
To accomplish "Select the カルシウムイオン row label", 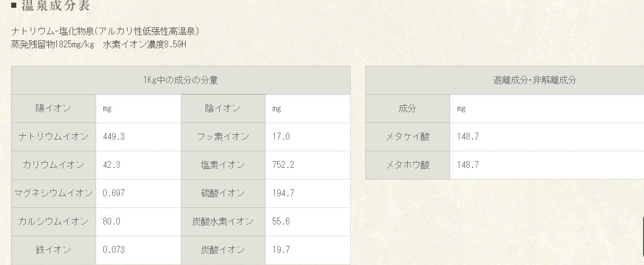I will 53,222.
